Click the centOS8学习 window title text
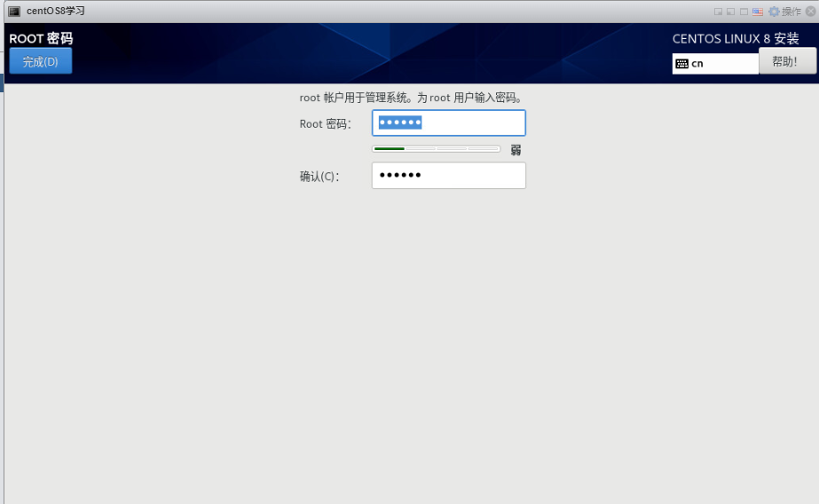The image size is (819, 504). point(55,11)
